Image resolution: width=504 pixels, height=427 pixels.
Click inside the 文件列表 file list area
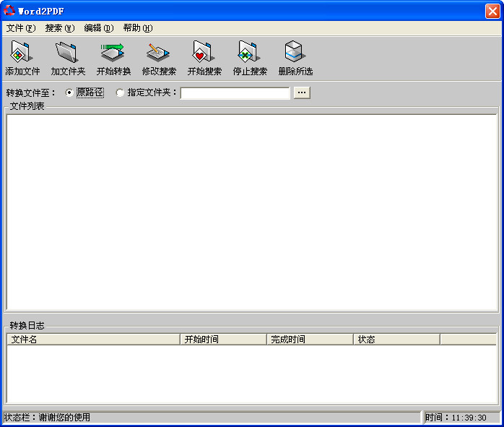click(x=252, y=212)
